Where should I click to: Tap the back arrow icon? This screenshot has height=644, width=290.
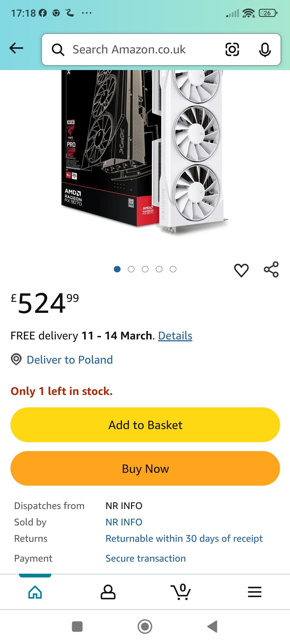tap(16, 48)
